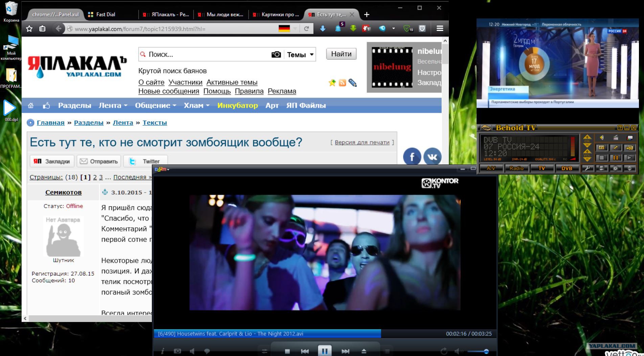Switch to the Мы люди веж... tab

coord(221,15)
